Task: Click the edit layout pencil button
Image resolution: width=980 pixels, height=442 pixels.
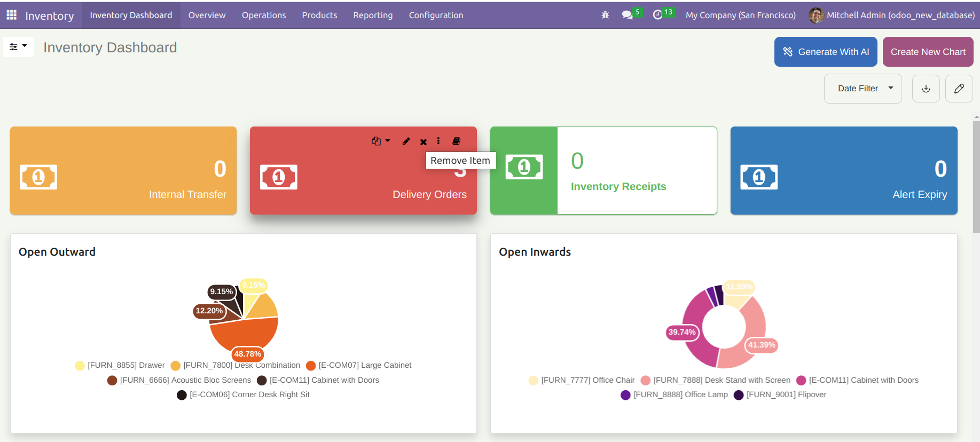Action: (x=959, y=89)
